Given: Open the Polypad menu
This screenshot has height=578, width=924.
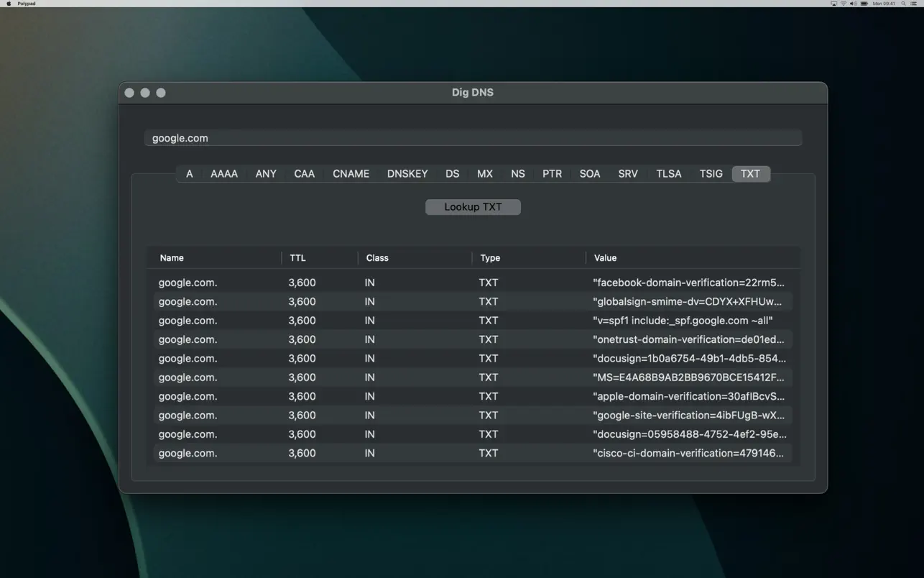Looking at the screenshot, I should (x=25, y=3).
